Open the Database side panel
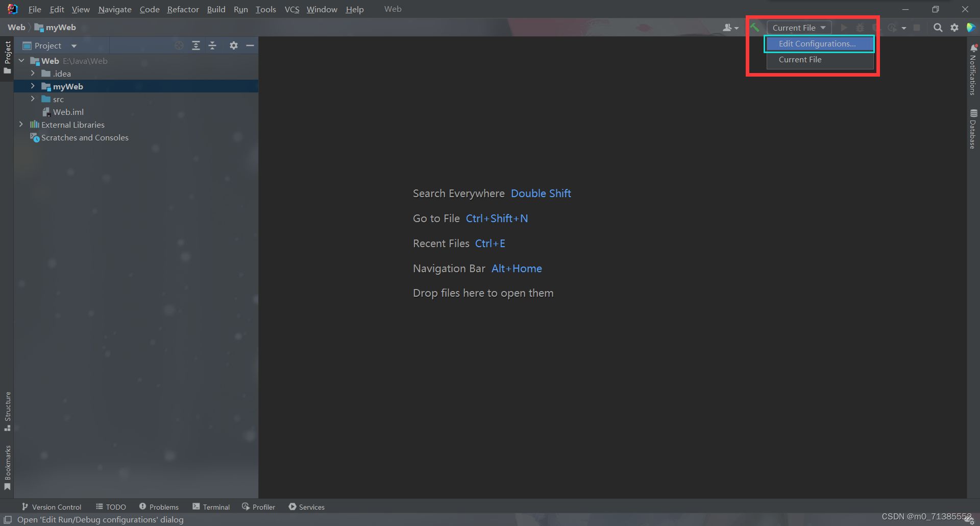 point(973,129)
